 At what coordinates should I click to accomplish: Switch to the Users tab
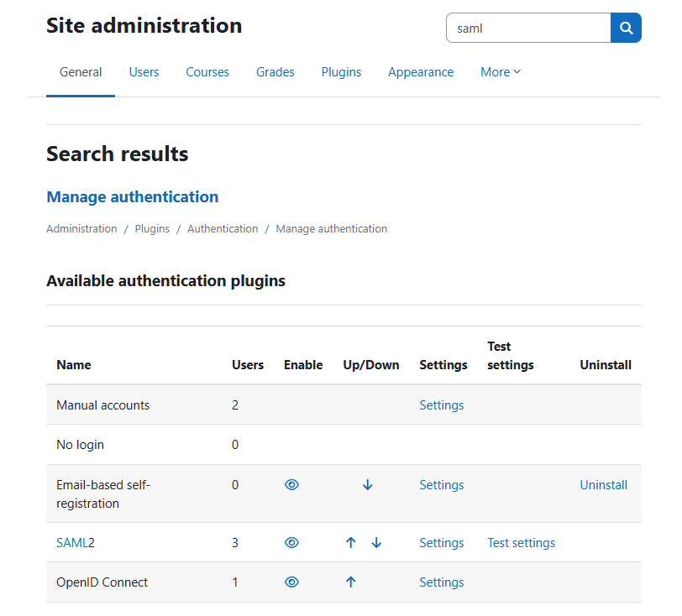point(144,72)
